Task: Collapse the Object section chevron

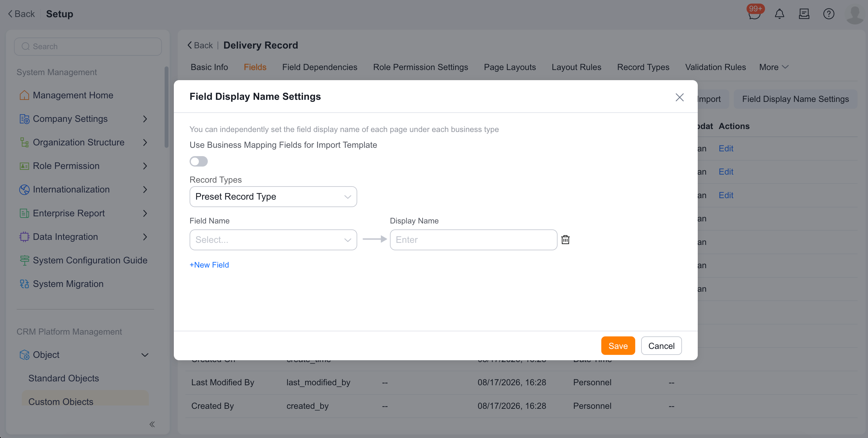Action: coord(145,355)
